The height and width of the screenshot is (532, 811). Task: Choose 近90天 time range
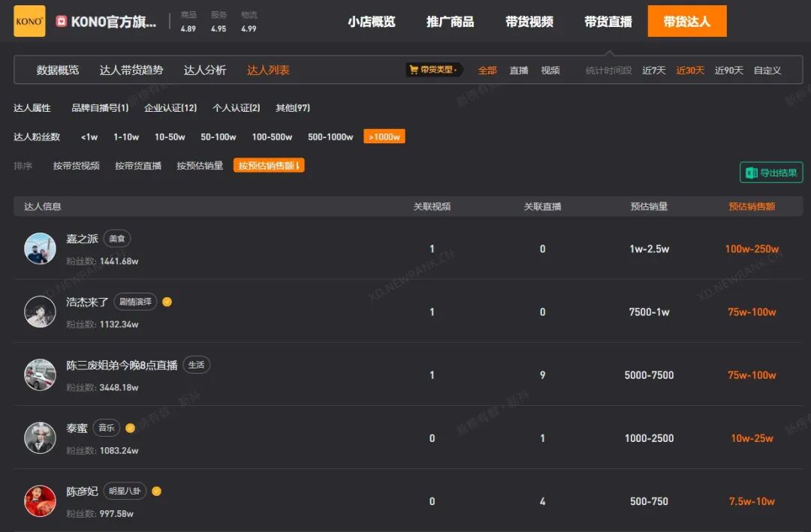click(728, 71)
